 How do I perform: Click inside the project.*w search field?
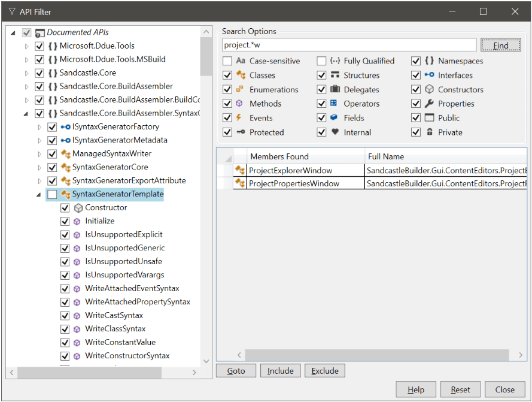(x=347, y=44)
